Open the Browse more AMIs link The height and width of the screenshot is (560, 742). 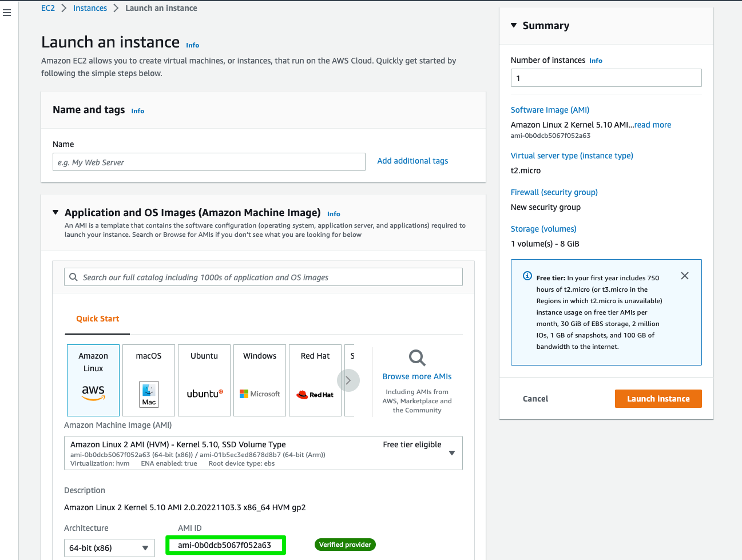coord(417,376)
